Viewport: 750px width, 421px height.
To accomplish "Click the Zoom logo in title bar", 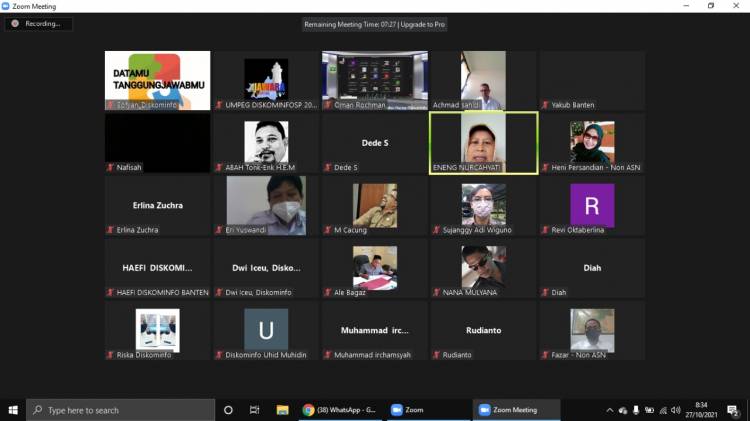I will 8,5.
